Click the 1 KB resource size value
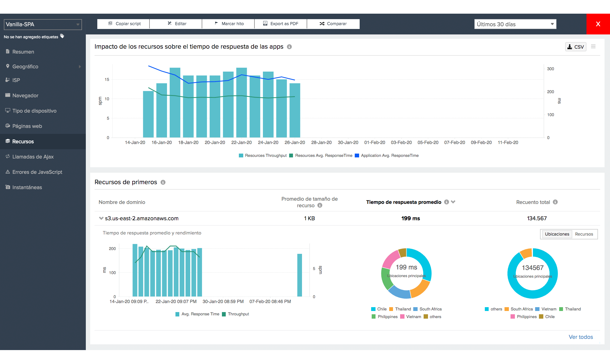This screenshot has width=610, height=364. (309, 218)
